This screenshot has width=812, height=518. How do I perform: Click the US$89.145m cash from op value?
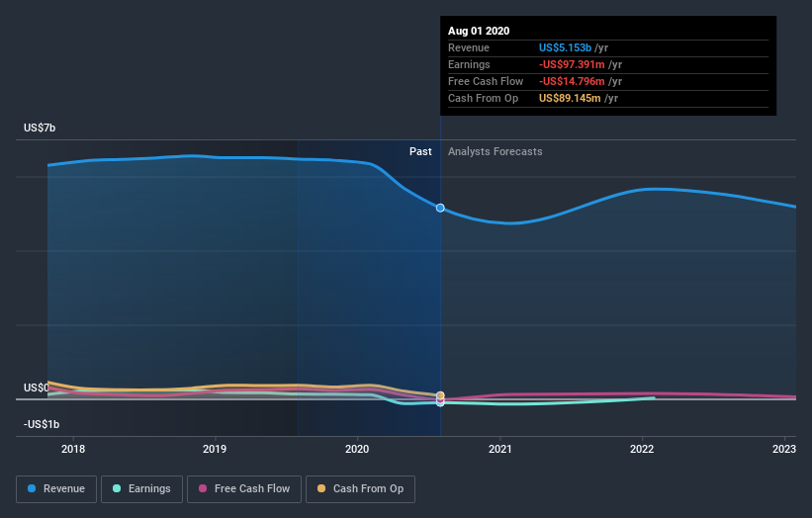pos(570,98)
